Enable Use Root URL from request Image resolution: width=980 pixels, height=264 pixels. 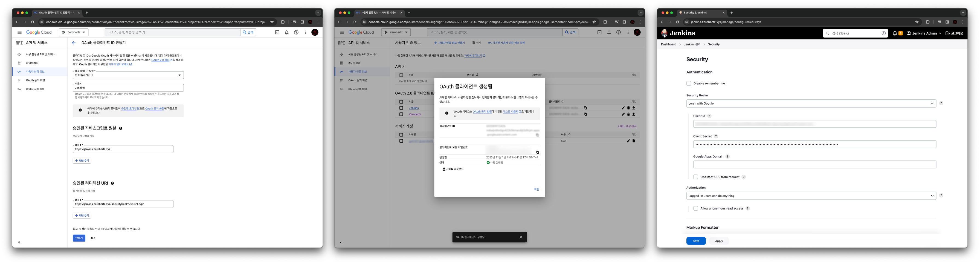click(x=695, y=177)
